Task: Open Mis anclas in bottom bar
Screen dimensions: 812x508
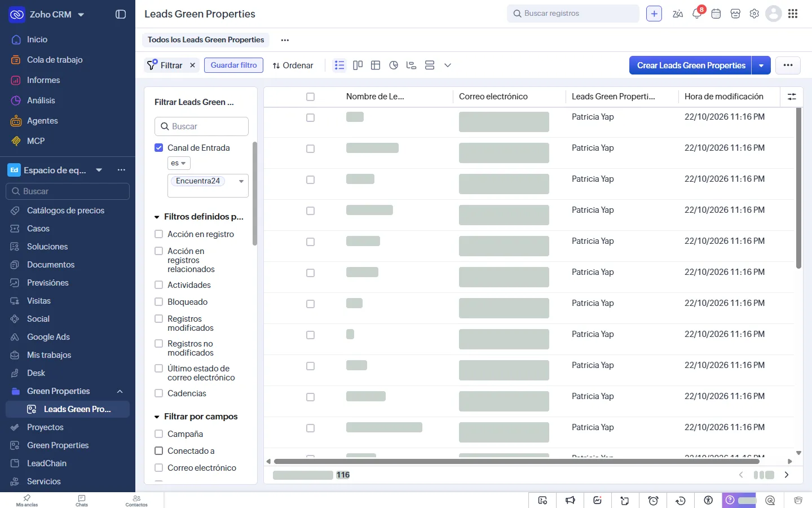Action: pyautogui.click(x=27, y=501)
